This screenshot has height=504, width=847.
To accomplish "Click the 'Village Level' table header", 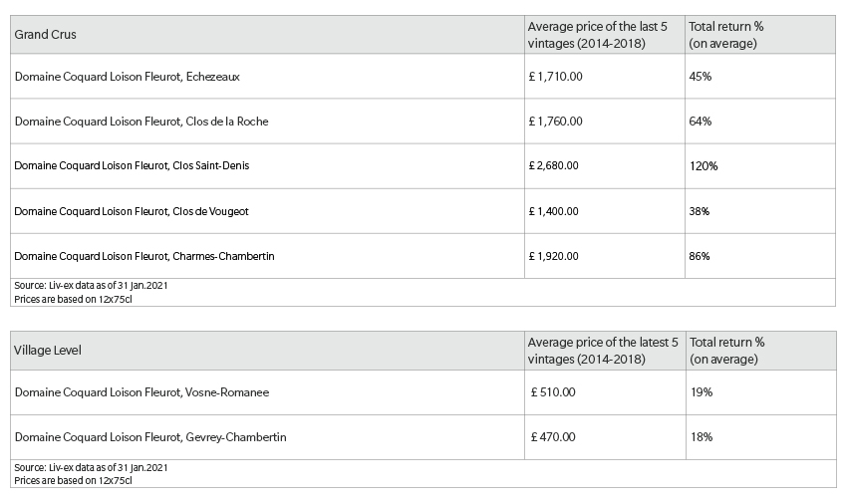I will (x=48, y=351).
